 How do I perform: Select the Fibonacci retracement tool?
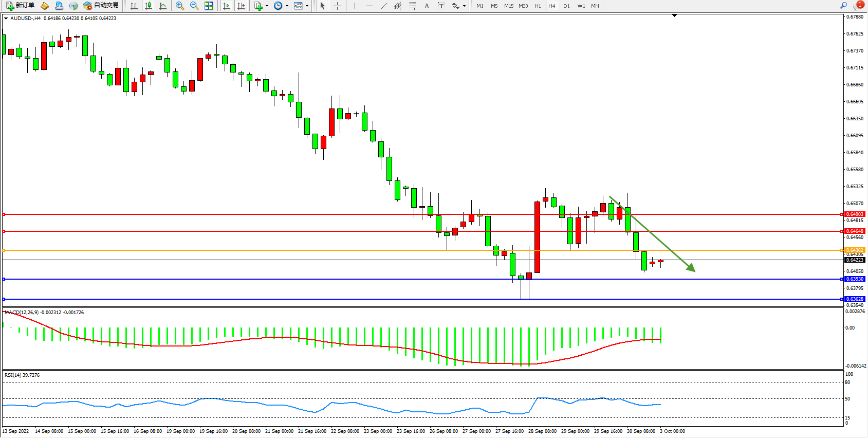[413, 6]
